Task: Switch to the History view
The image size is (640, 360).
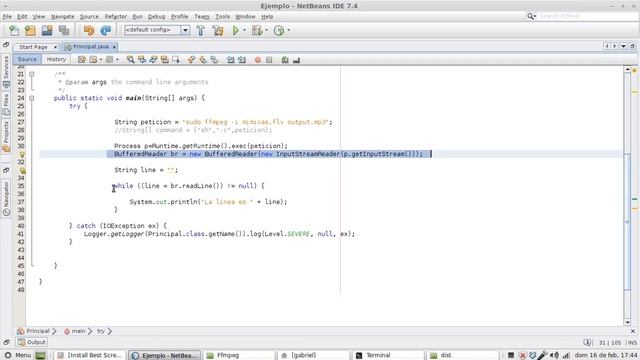Action: (56, 59)
